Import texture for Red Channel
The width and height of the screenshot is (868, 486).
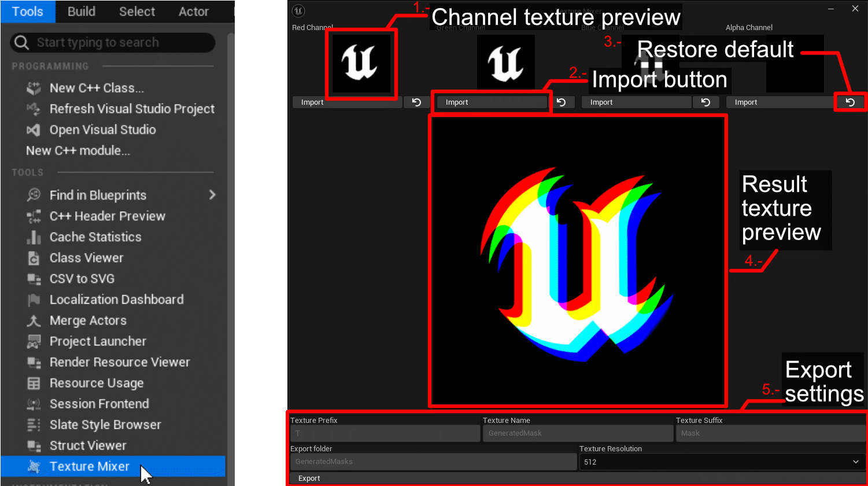[347, 102]
